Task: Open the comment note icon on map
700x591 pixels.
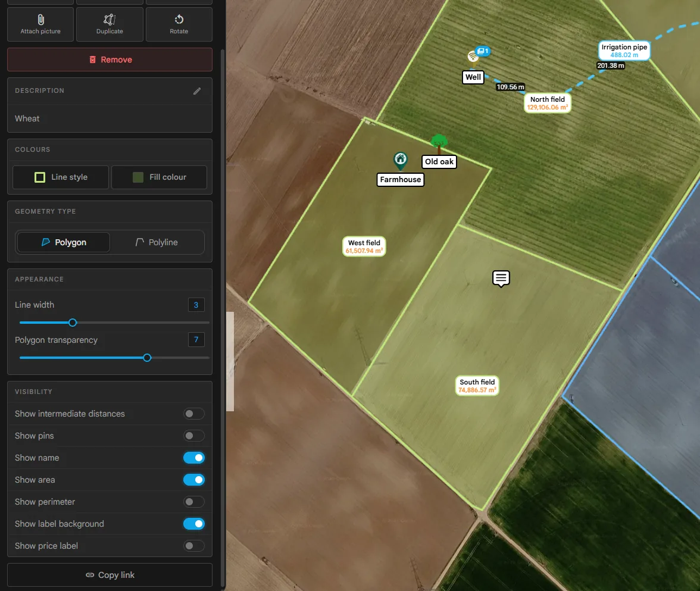Action: pyautogui.click(x=501, y=279)
